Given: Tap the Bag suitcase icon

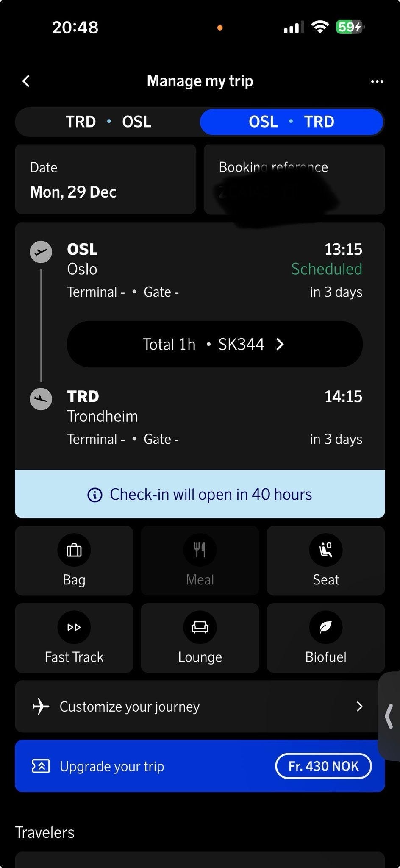Looking at the screenshot, I should click(x=74, y=550).
